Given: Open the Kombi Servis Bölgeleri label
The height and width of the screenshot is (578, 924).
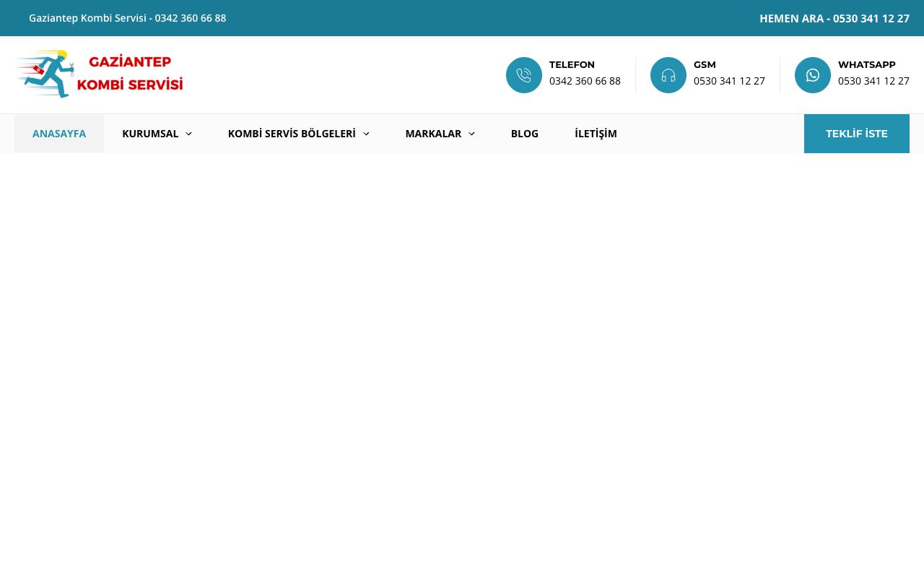Looking at the screenshot, I should 292,134.
